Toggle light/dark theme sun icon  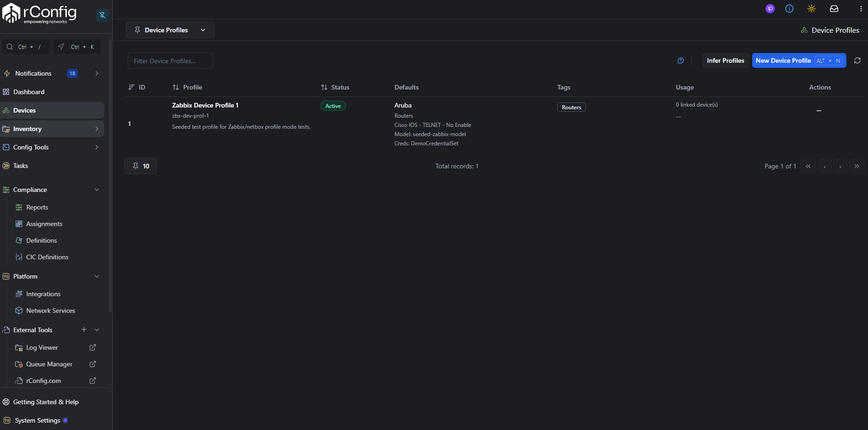coord(812,9)
